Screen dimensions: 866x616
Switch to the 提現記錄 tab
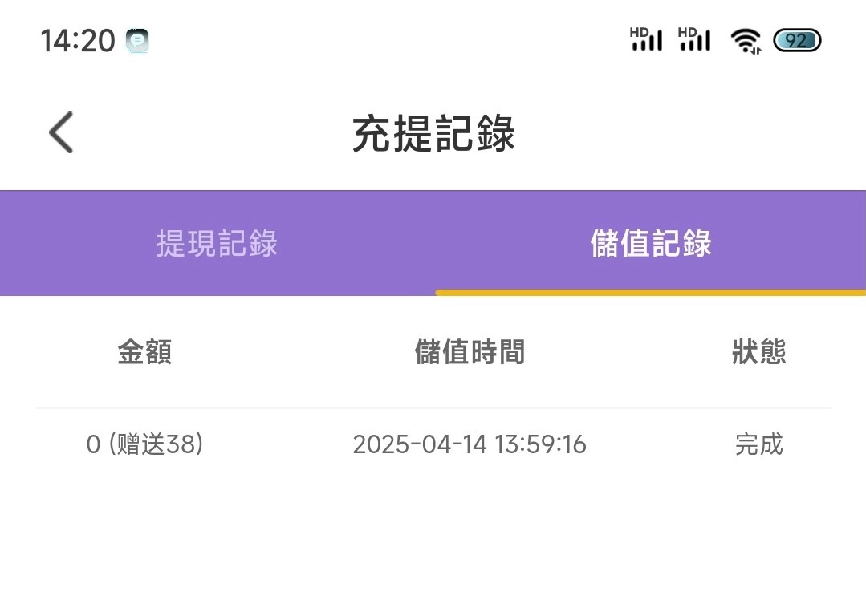(217, 244)
